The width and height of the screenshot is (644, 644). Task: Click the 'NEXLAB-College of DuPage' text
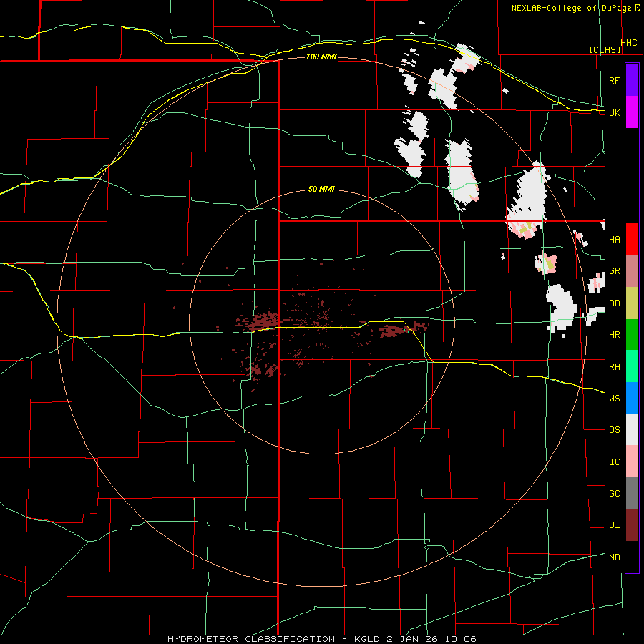coord(572,8)
